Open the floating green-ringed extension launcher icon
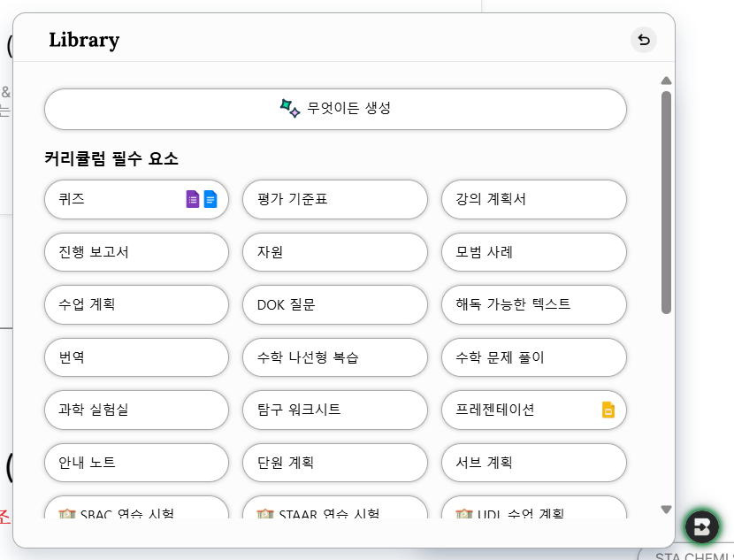The height and width of the screenshot is (560, 734). [703, 527]
